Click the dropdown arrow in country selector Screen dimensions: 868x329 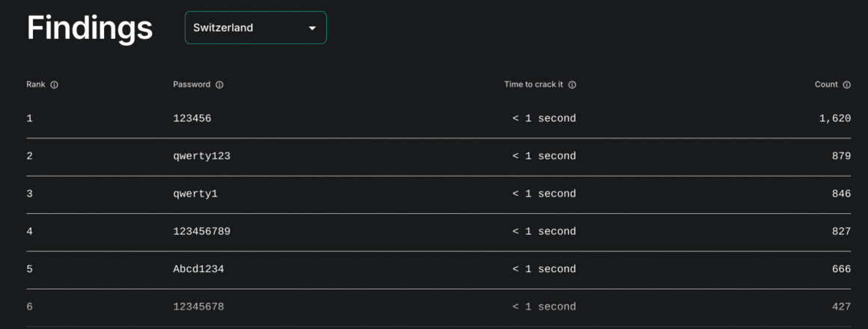pyautogui.click(x=312, y=28)
